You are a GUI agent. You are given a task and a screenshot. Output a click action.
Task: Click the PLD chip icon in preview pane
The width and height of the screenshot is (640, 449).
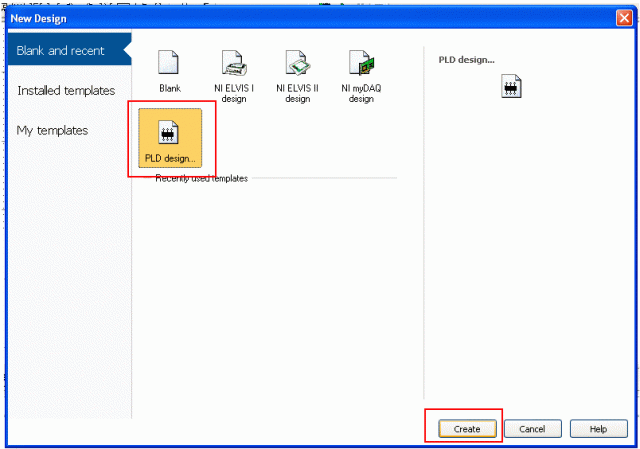coord(513,88)
